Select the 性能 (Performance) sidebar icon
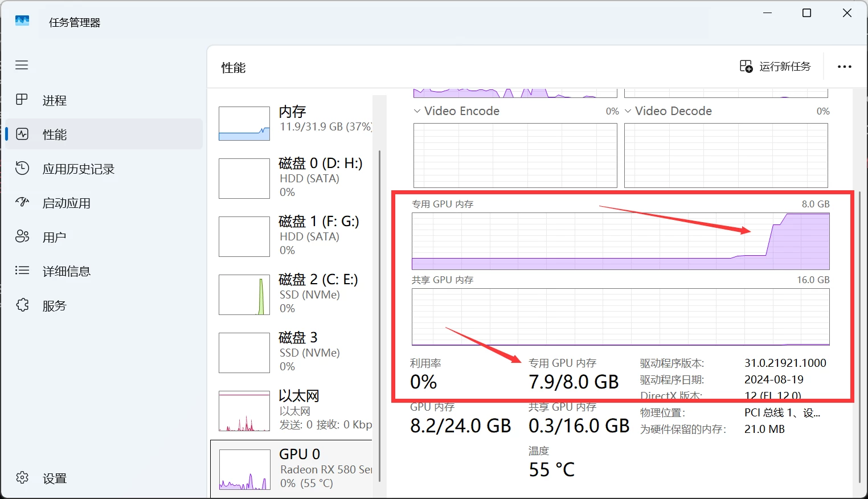The width and height of the screenshot is (868, 499). pos(22,134)
